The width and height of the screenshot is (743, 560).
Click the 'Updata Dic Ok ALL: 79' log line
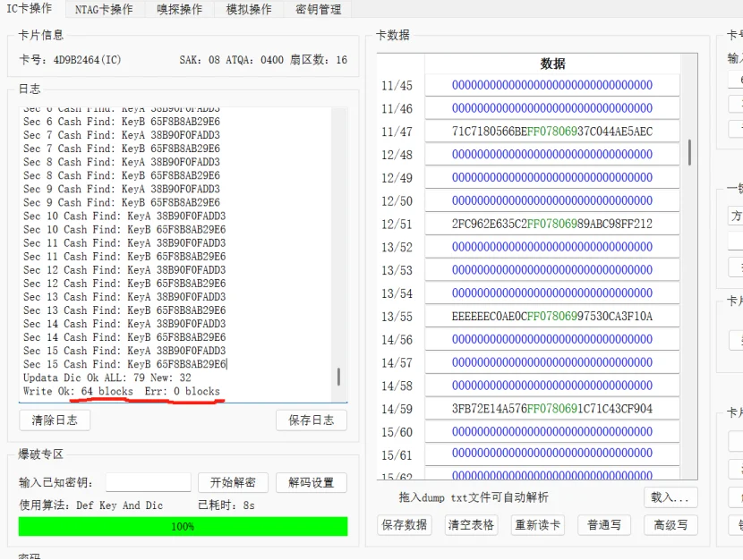tap(107, 378)
